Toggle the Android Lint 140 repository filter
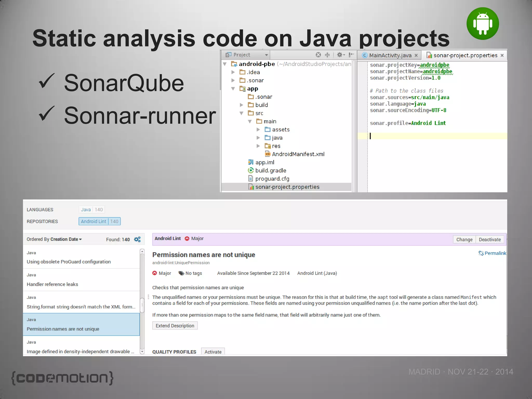 (x=99, y=221)
